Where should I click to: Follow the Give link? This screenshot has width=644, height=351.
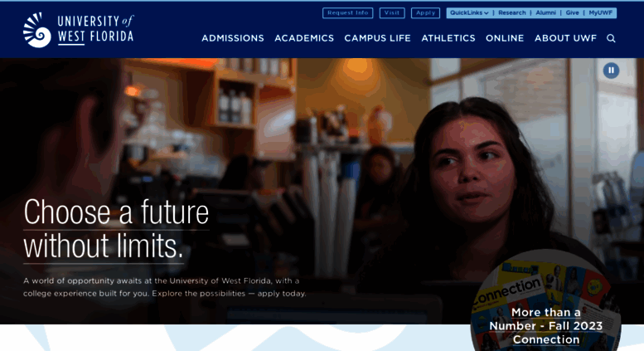572,12
